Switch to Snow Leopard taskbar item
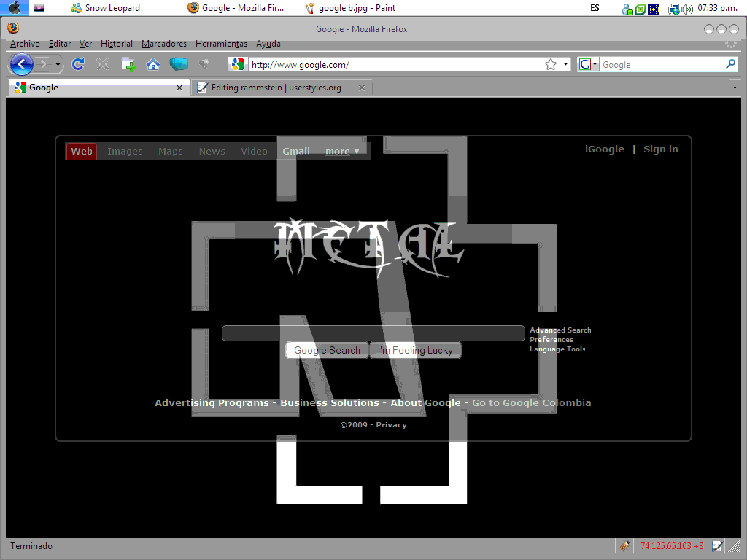 105,8
